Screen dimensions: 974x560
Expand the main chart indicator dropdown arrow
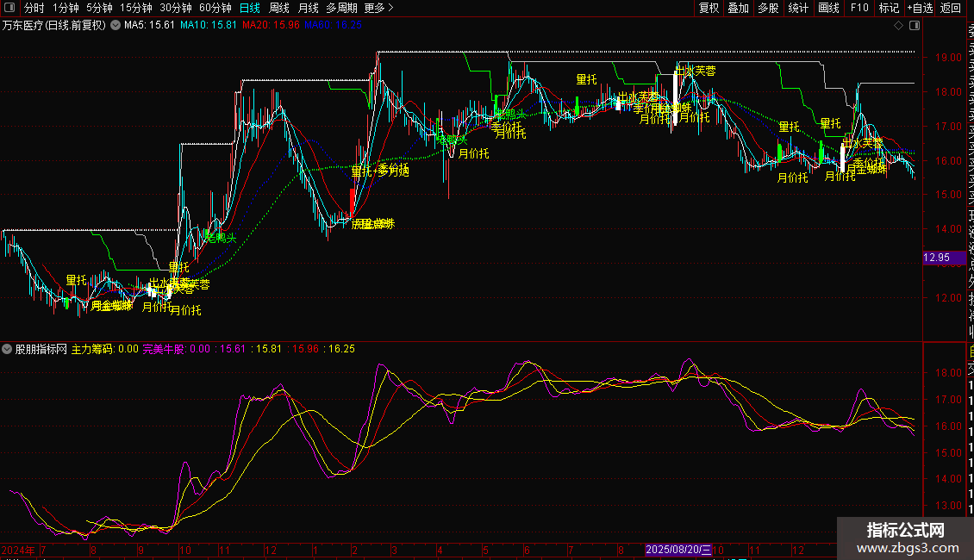coord(116,26)
